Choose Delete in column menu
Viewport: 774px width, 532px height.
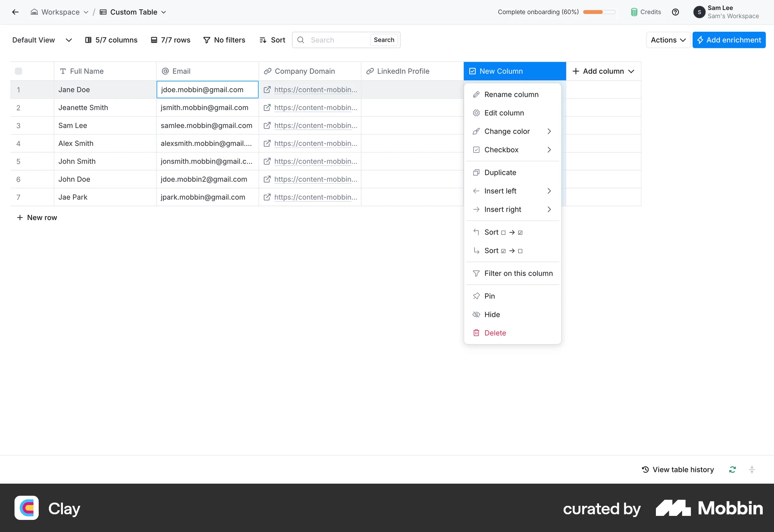495,333
